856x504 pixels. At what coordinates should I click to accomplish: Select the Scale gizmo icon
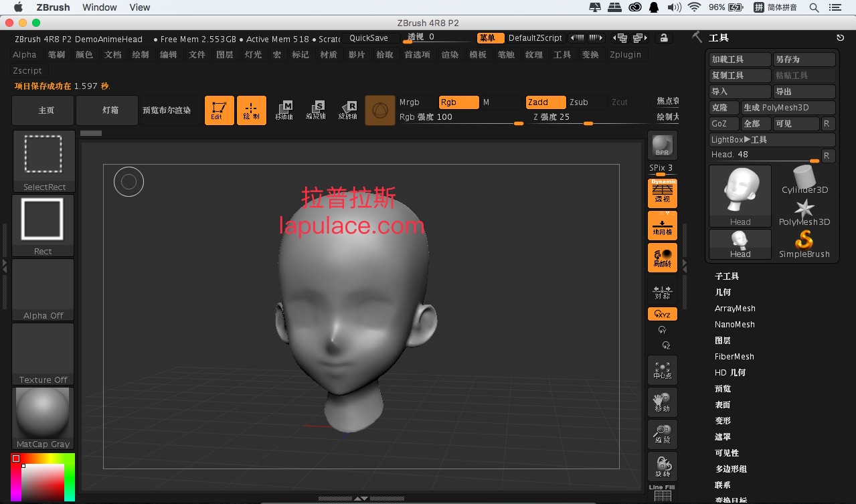316,110
